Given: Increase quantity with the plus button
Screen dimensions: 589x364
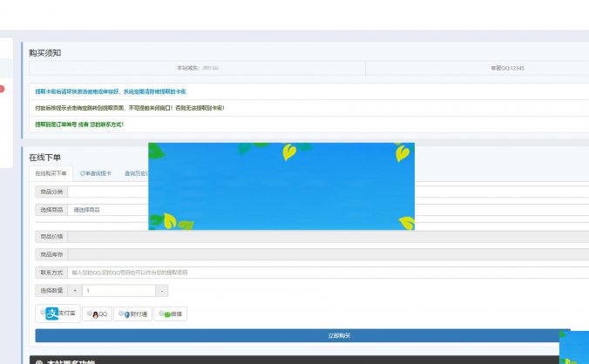Looking at the screenshot, I should (x=75, y=291).
